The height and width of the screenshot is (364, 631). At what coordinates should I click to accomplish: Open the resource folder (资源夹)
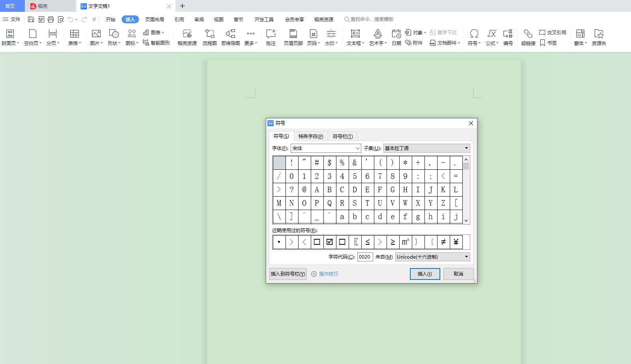coord(599,38)
